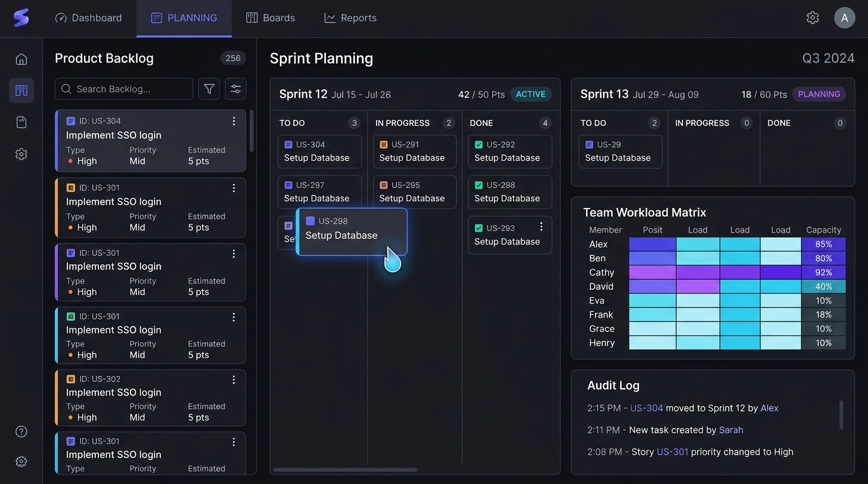Open the lower-left sidebar settings gear
The image size is (868, 484).
pyautogui.click(x=21, y=462)
